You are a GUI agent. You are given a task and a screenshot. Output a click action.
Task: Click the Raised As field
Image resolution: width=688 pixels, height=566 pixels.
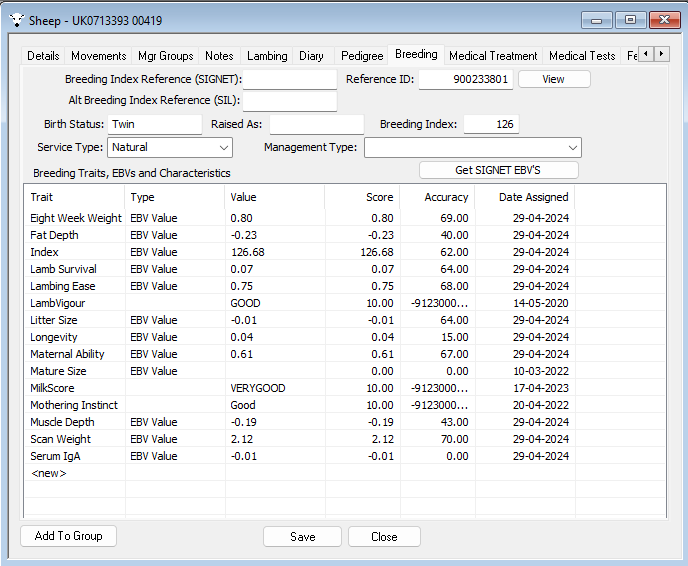pyautogui.click(x=316, y=124)
